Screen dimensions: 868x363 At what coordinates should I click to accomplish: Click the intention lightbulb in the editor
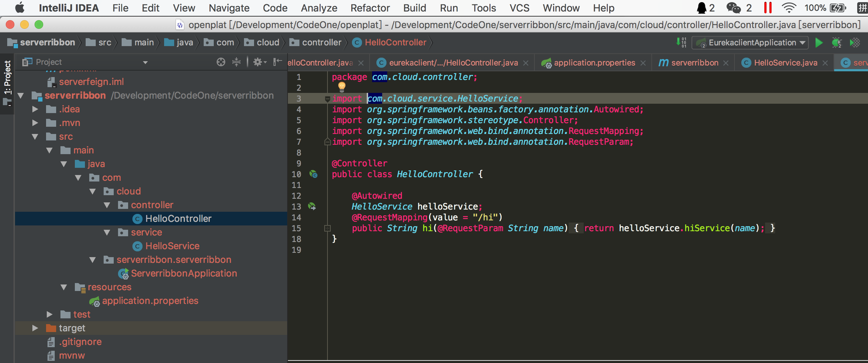click(342, 86)
